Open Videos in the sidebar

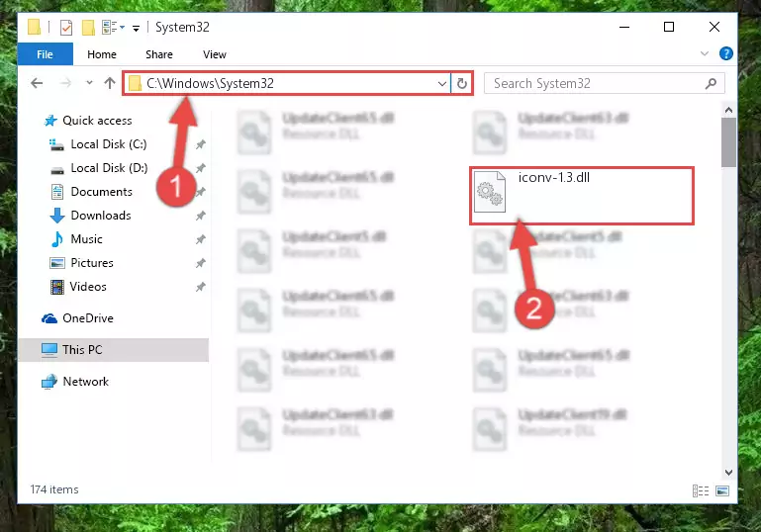(88, 287)
